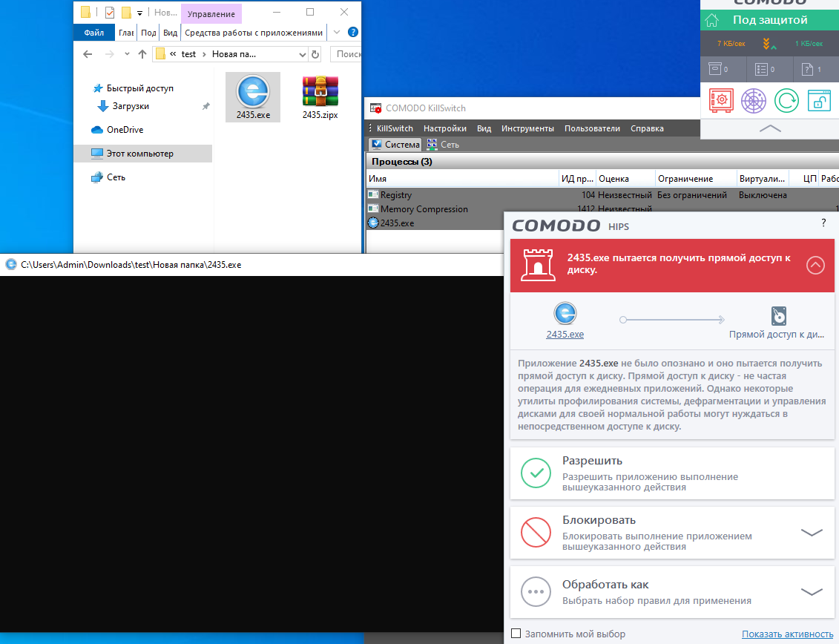Go back in Explorer navigation

tap(88, 54)
